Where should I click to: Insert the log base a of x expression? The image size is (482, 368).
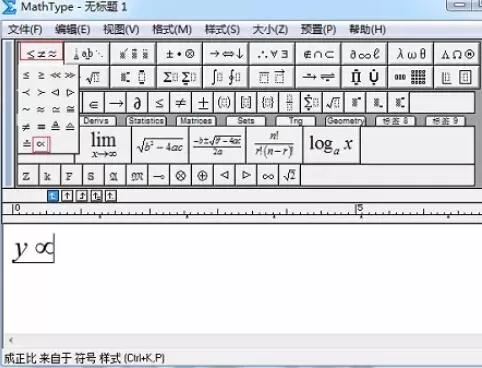[x=331, y=145]
